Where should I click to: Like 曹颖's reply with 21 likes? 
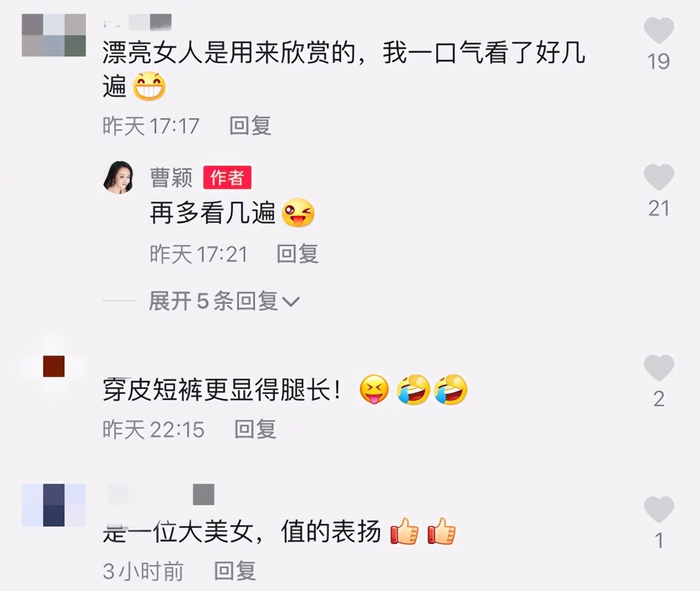coord(659,177)
